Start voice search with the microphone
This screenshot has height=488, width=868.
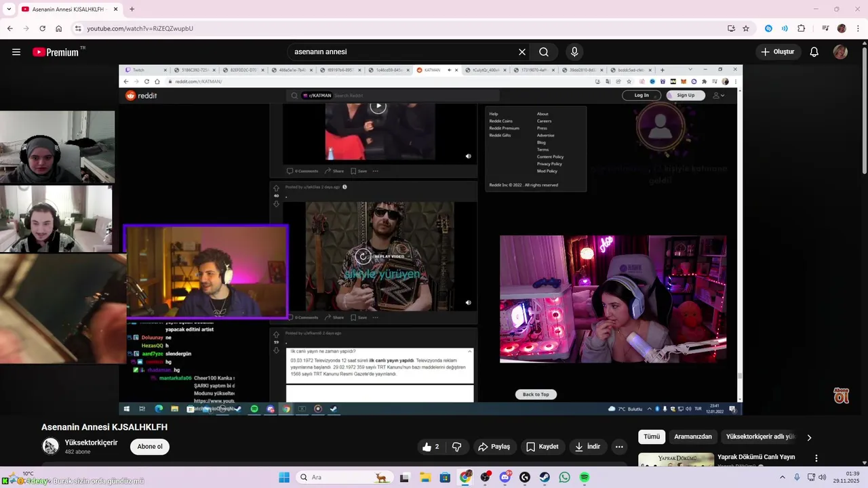click(x=574, y=52)
